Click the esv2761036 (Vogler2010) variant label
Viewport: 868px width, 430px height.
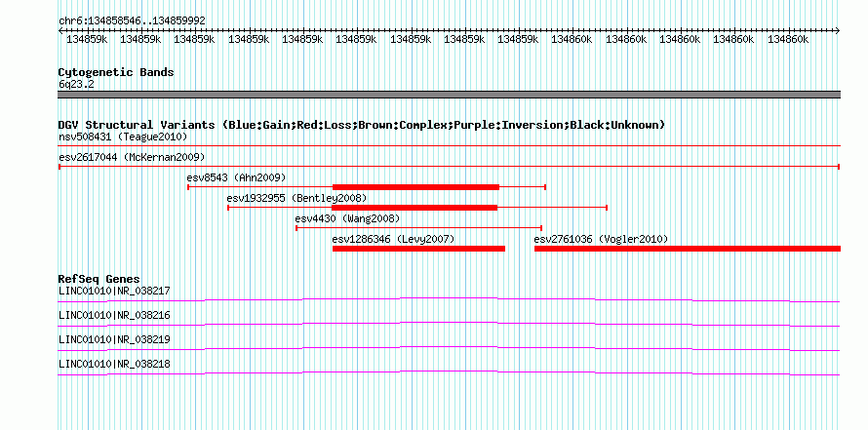tap(601, 239)
